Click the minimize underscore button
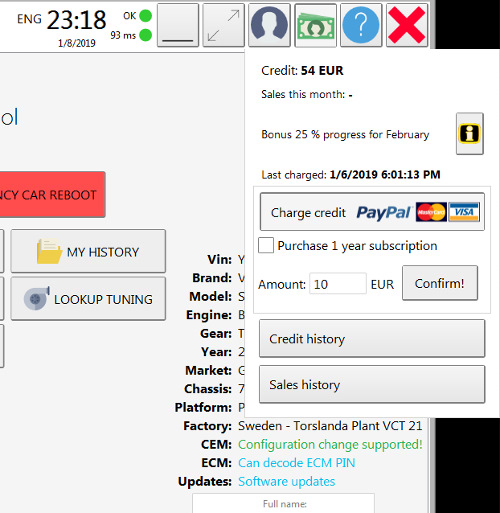The height and width of the screenshot is (513, 500). tap(178, 25)
